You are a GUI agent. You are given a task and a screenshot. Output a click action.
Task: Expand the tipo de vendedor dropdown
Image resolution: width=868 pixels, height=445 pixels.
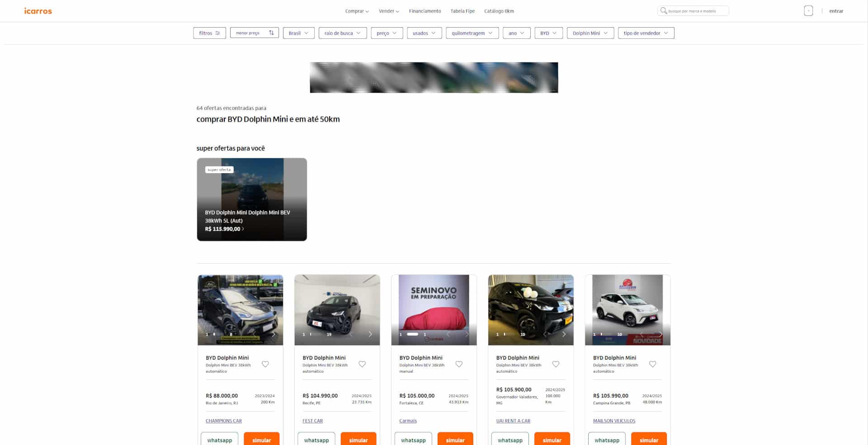click(x=646, y=33)
